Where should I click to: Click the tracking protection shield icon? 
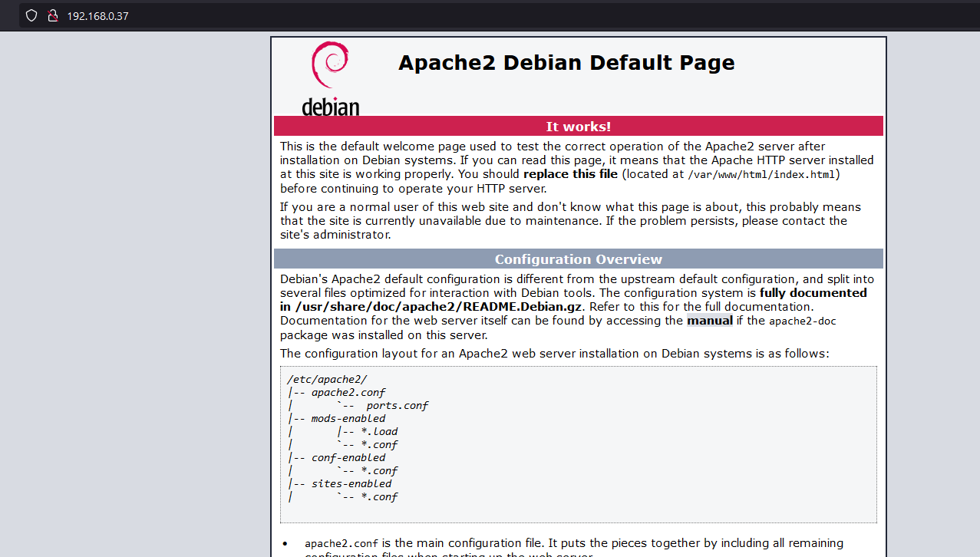coord(31,15)
